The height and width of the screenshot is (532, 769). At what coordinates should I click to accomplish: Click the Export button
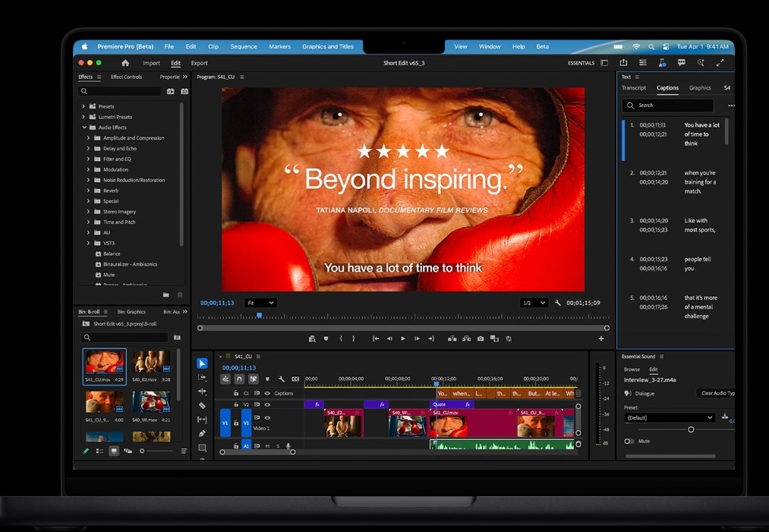pos(200,63)
